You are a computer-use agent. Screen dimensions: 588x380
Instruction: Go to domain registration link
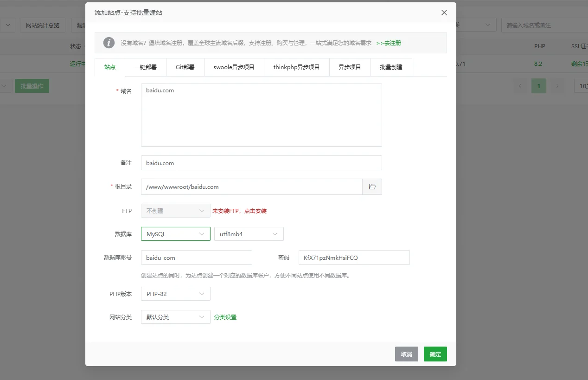[389, 43]
